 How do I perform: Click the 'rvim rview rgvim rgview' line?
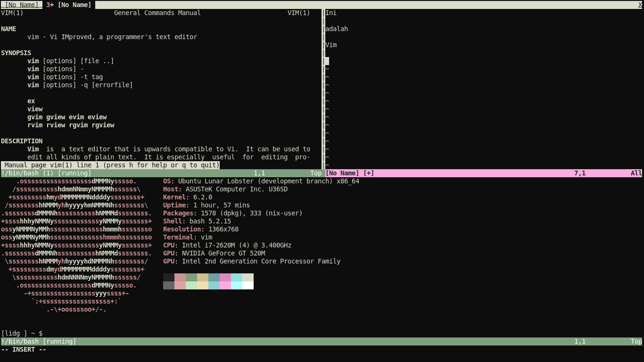[71, 125]
